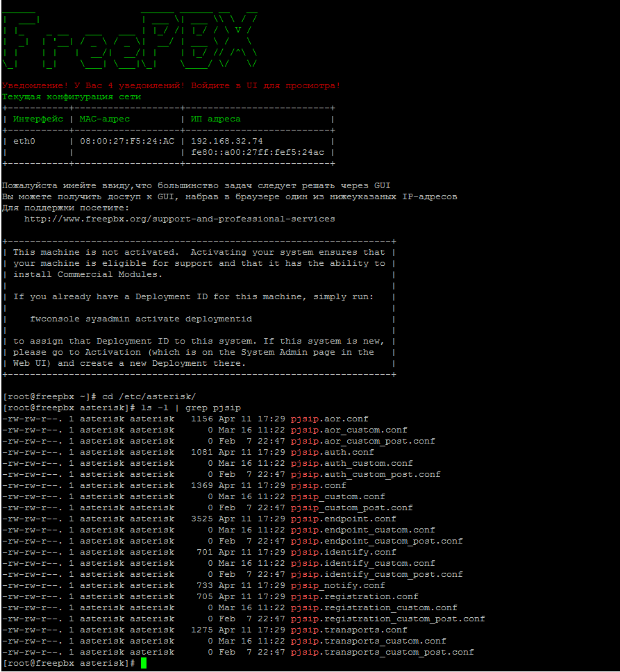Select file name pjsip.transports_custom_post.conf

(x=382, y=653)
